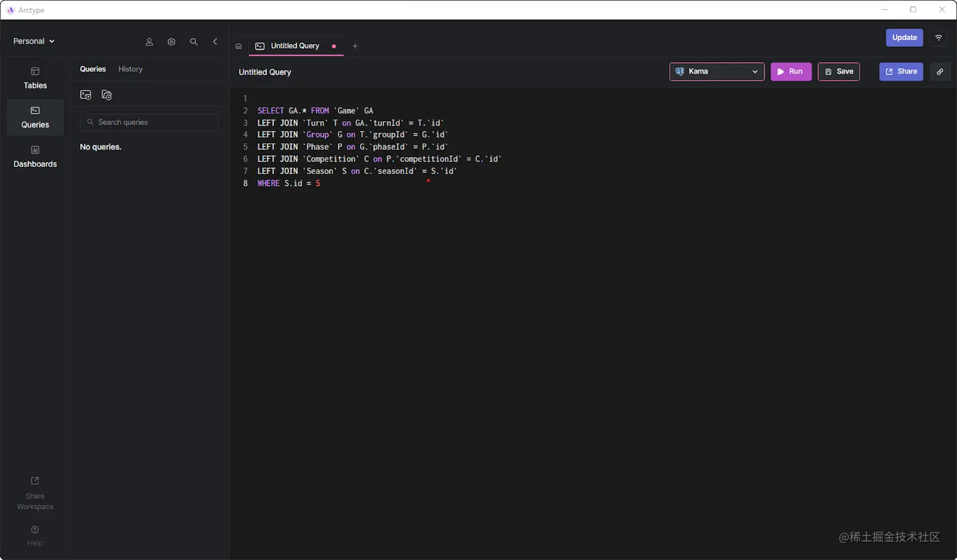Open the user account icon
957x560 pixels.
(149, 42)
